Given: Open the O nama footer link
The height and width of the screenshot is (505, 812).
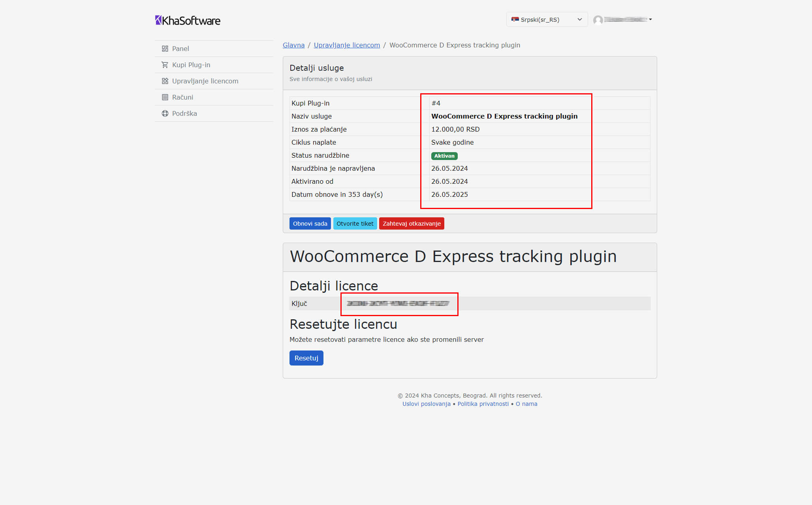Looking at the screenshot, I should click(x=526, y=404).
